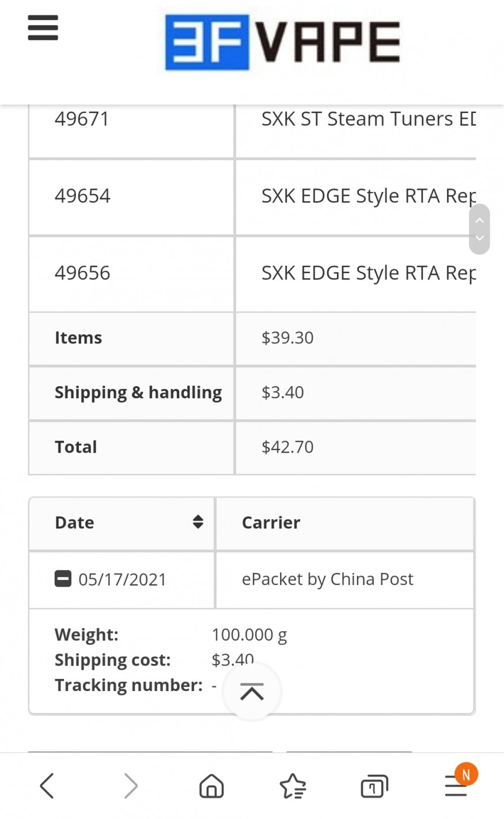Screen dimensions: 504x819
Task: Open the browser menu with notification badge
Action: click(x=456, y=784)
